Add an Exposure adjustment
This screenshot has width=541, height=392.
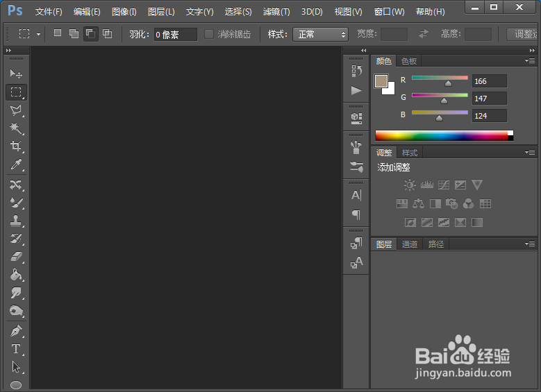[460, 185]
